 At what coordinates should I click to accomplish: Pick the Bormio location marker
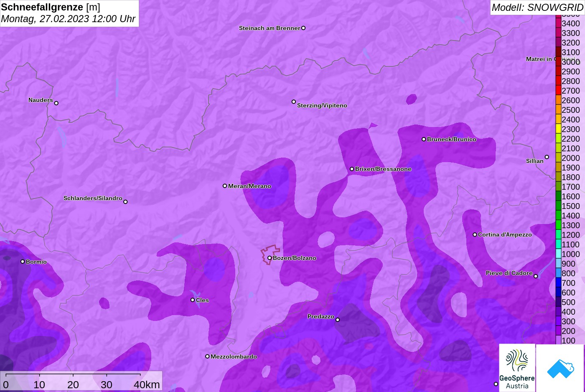(x=23, y=262)
